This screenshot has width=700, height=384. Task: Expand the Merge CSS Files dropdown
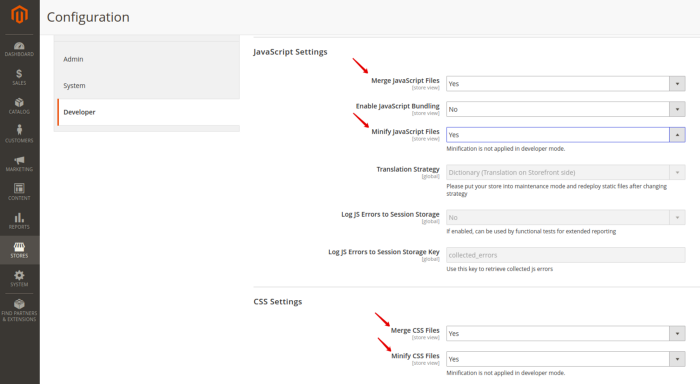click(x=566, y=333)
